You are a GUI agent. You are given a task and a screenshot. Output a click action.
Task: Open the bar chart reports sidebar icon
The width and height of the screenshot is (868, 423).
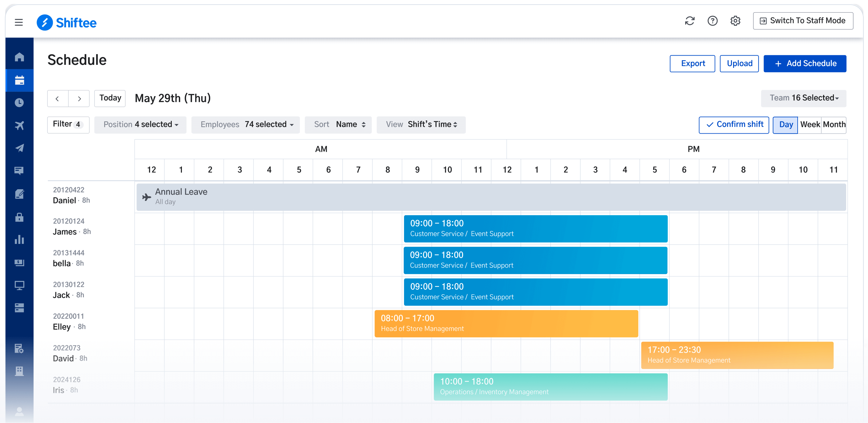coord(19,239)
